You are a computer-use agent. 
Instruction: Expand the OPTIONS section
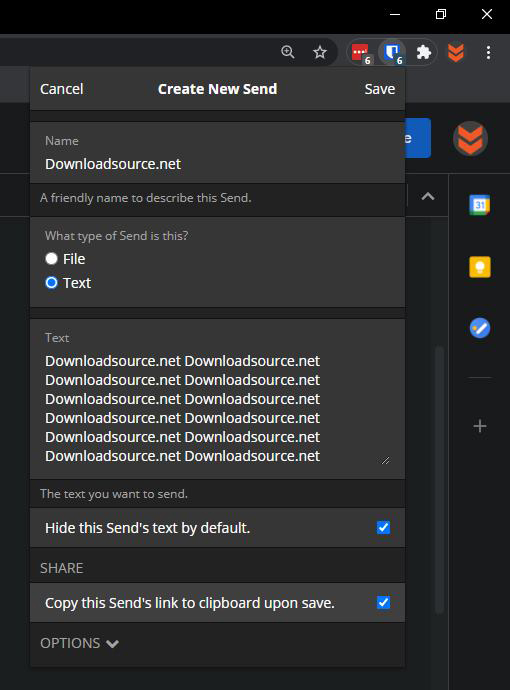point(79,643)
